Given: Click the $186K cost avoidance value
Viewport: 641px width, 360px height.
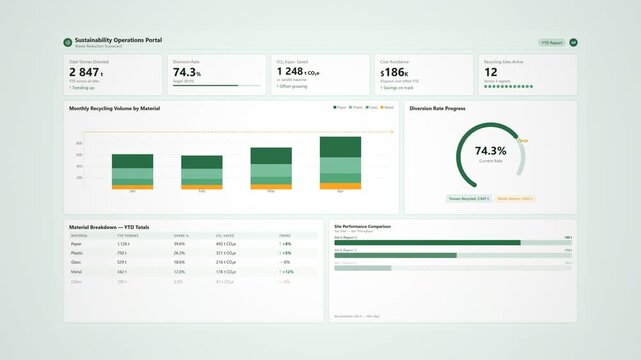Looking at the screenshot, I should click(394, 72).
